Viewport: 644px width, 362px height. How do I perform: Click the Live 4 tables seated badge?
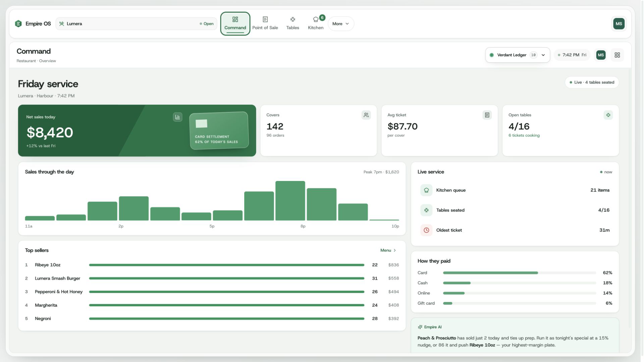tap(592, 82)
